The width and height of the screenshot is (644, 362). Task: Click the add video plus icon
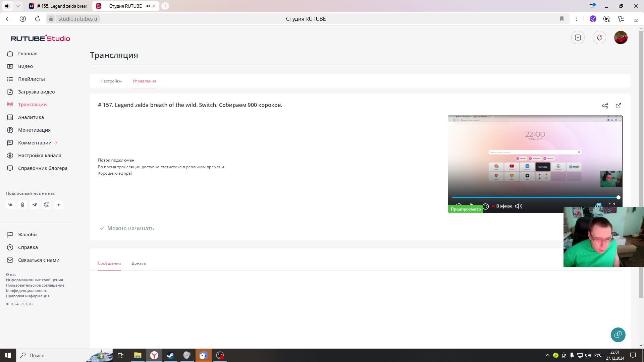578,38
